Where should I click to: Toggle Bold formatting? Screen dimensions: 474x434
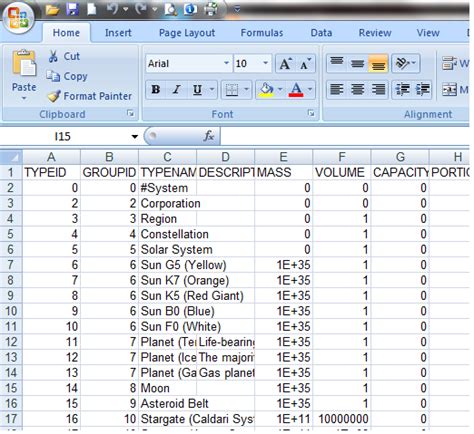(x=155, y=89)
